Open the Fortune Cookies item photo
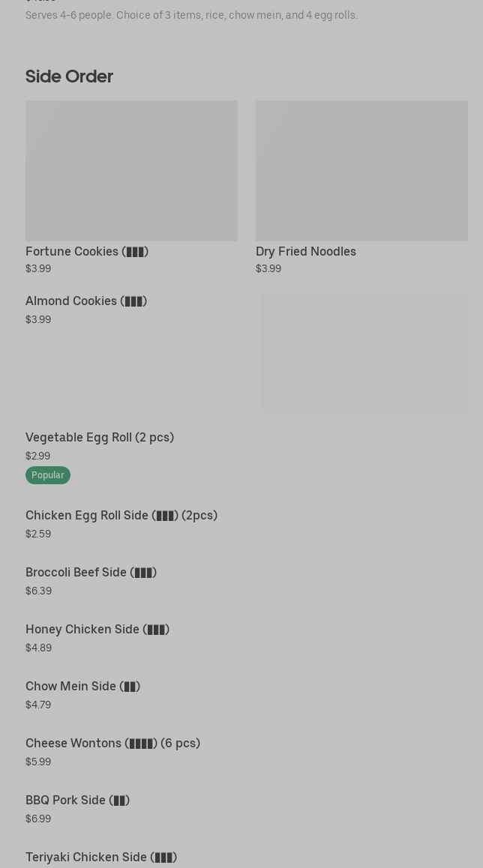This screenshot has height=868, width=483. 131,171
